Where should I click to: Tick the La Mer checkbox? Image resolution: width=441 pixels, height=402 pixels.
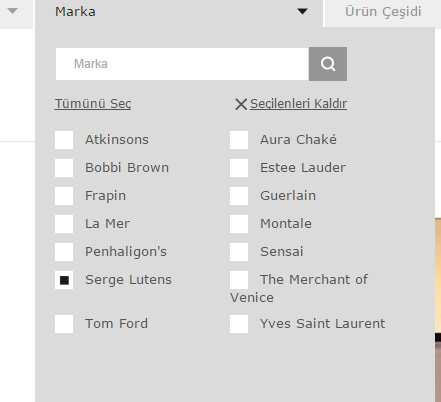(64, 224)
